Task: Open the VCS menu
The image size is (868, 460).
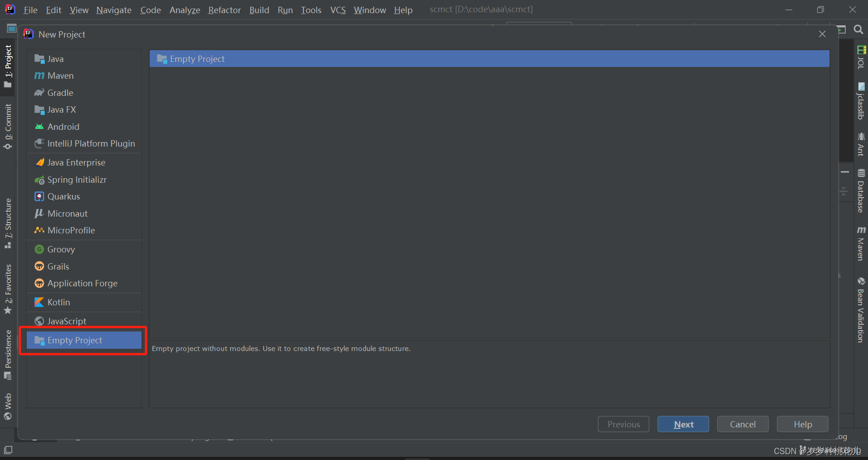Action: pos(338,9)
